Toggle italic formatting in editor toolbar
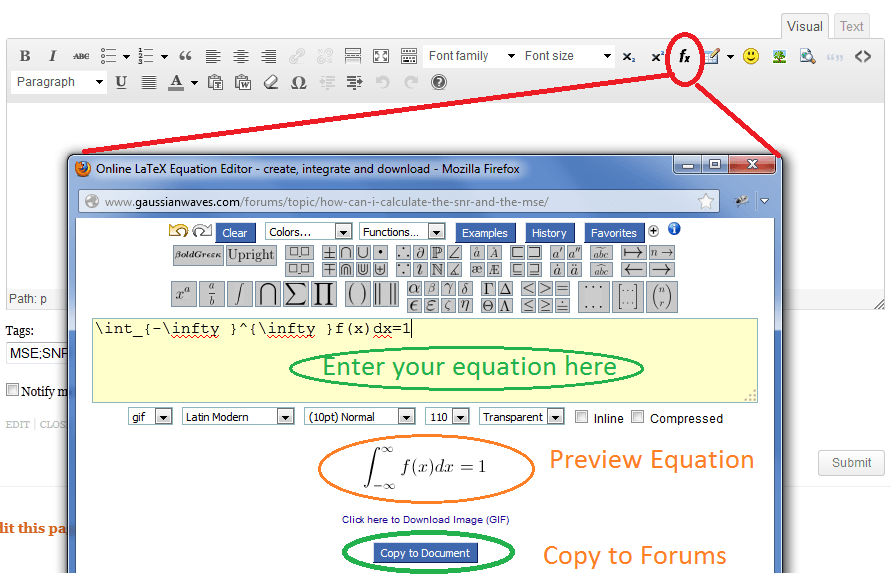This screenshot has height=578, width=891. coord(52,56)
